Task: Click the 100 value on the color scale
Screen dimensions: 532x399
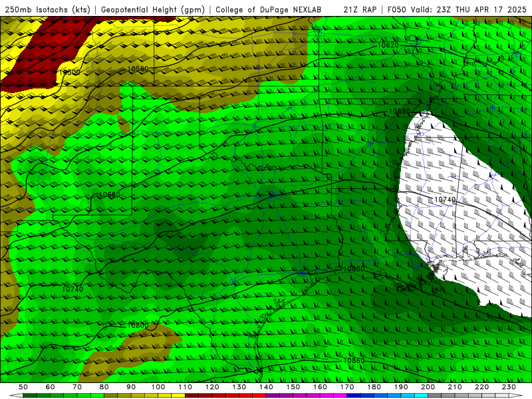Action: 158,387
